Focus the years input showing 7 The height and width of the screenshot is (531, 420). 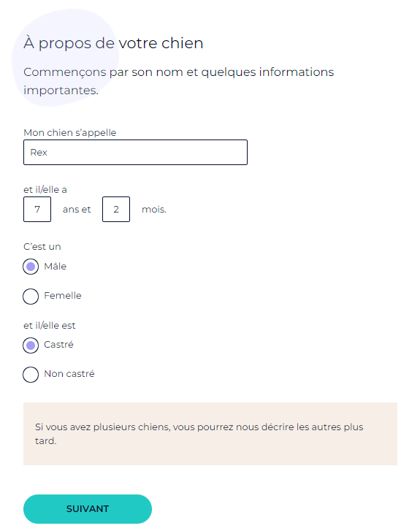(x=37, y=210)
